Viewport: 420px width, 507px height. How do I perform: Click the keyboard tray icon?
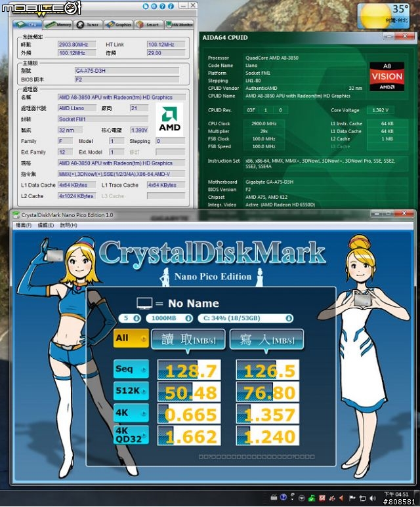274,497
